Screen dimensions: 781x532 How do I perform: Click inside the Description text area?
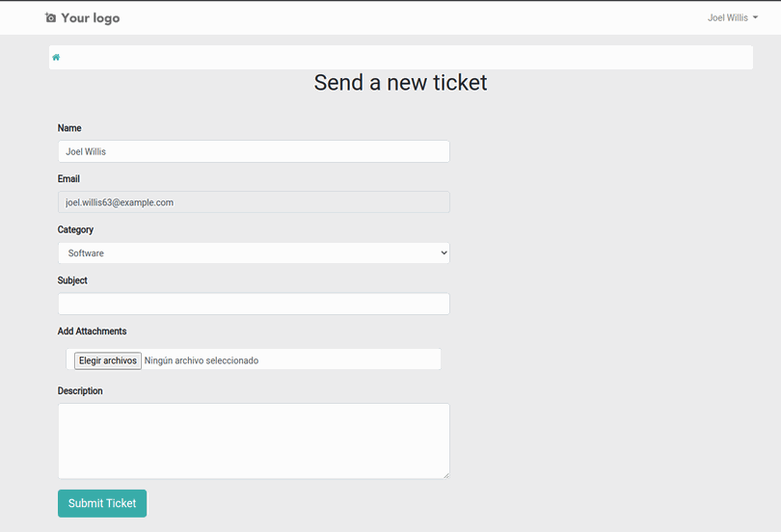pyautogui.click(x=254, y=441)
